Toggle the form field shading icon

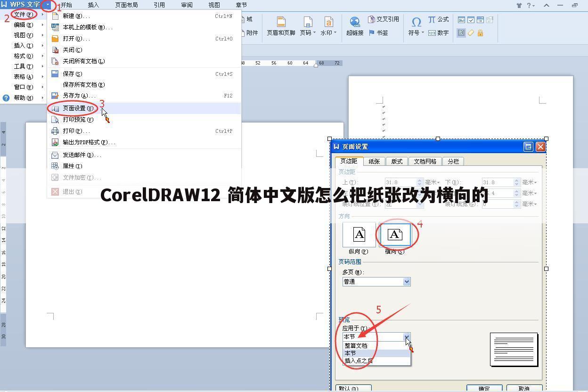[x=461, y=33]
